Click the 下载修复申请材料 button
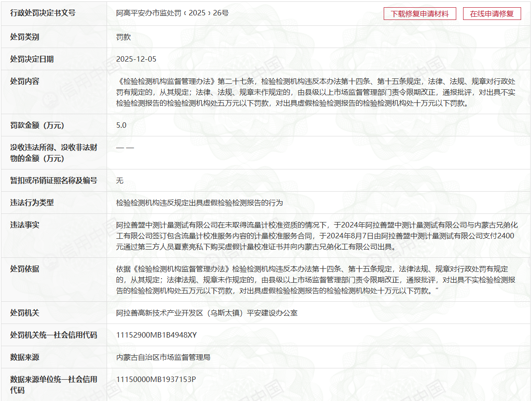The height and width of the screenshot is (401, 532). [x=420, y=14]
